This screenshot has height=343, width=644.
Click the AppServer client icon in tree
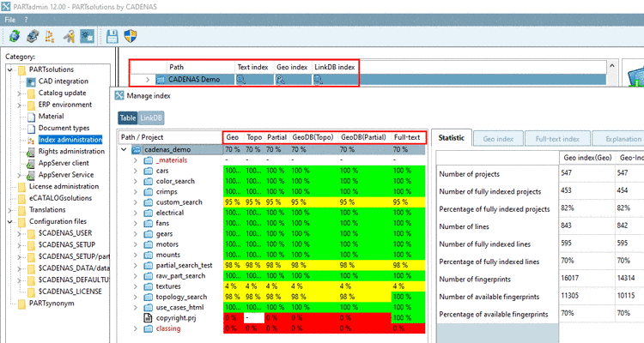click(31, 163)
